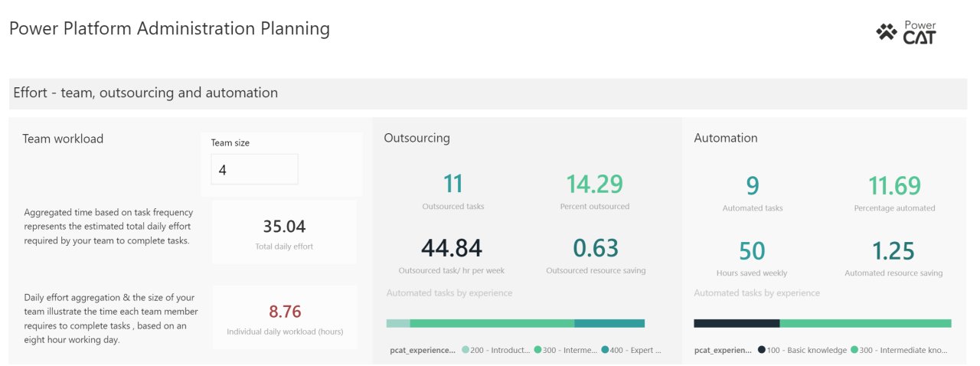This screenshot has height=366, width=980.
Task: Click the 50 Hours saved weekly value
Action: coord(753,250)
